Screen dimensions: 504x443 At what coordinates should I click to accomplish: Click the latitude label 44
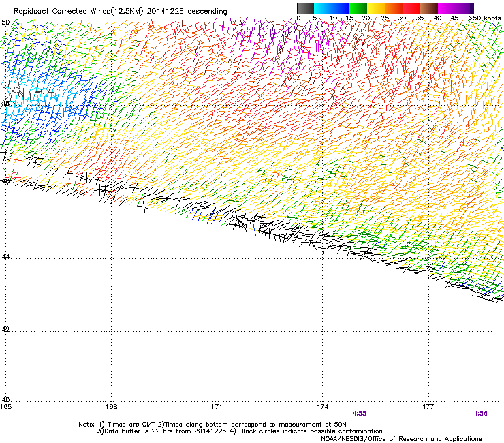click(x=5, y=257)
